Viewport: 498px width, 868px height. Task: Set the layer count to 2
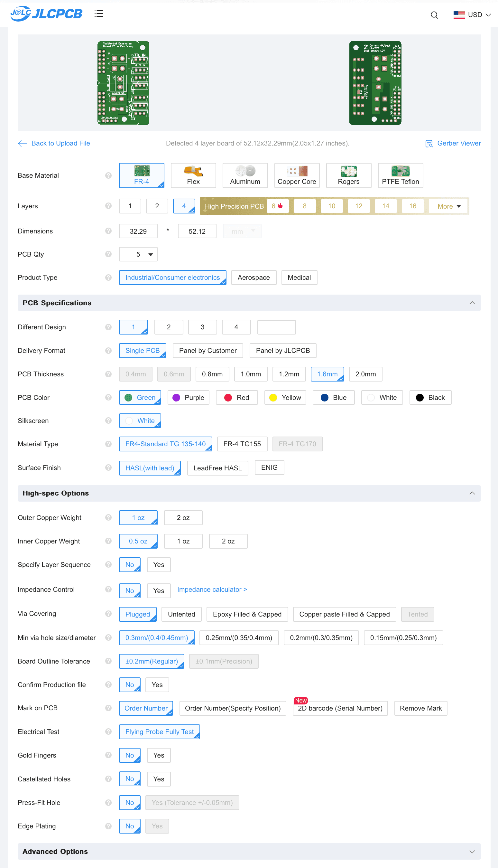click(x=157, y=206)
